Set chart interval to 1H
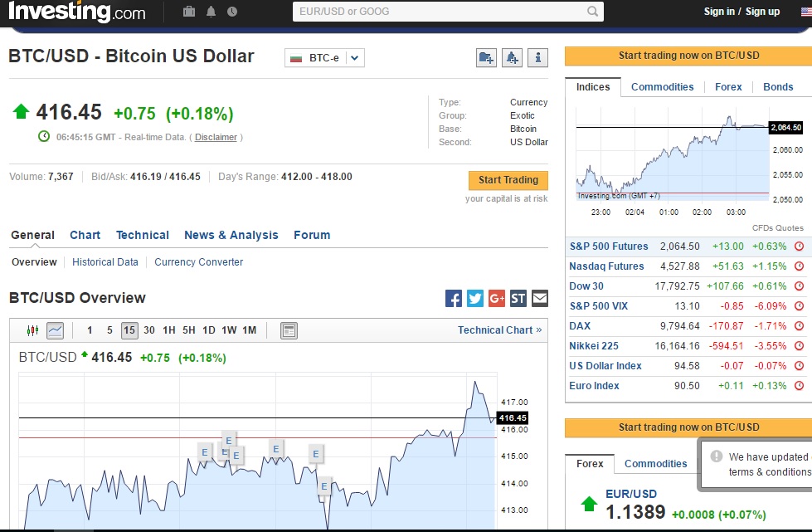 point(169,330)
